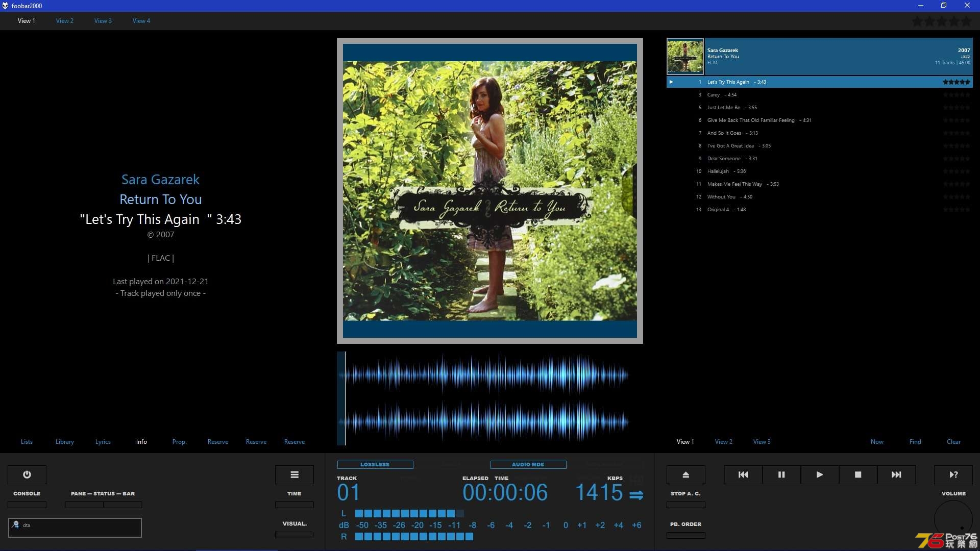Select track 'Dear Someone'
980x551 pixels.
(820, 159)
